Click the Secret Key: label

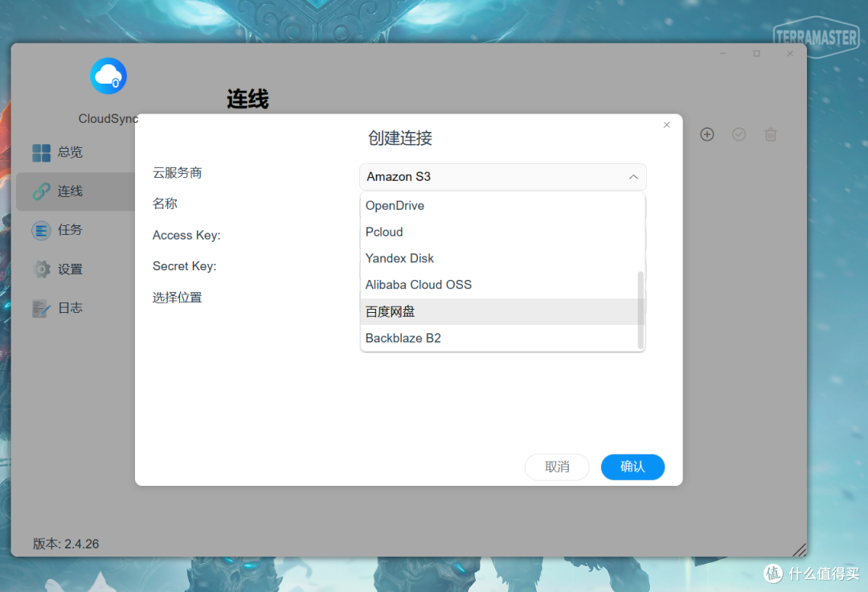tap(184, 266)
